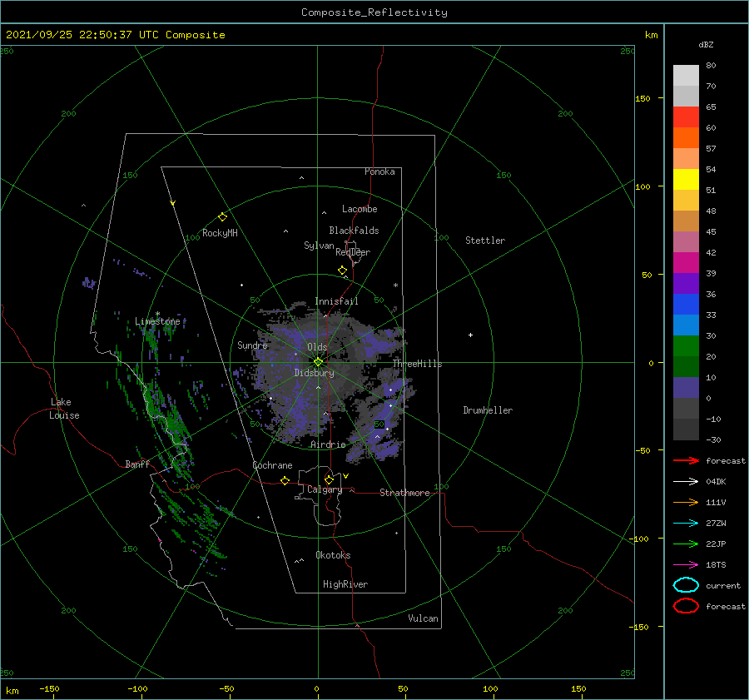The height and width of the screenshot is (700, 749).
Task: Click the RedDeer city label
Action: click(353, 252)
